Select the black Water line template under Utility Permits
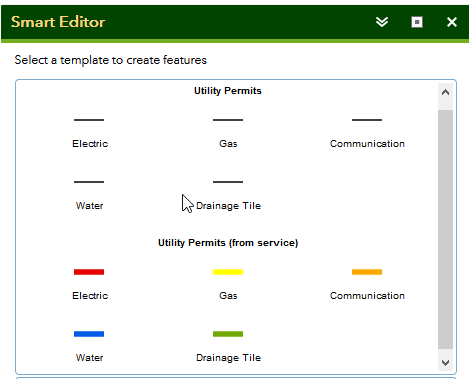Screen dimensions: 469x379 pyautogui.click(x=89, y=182)
